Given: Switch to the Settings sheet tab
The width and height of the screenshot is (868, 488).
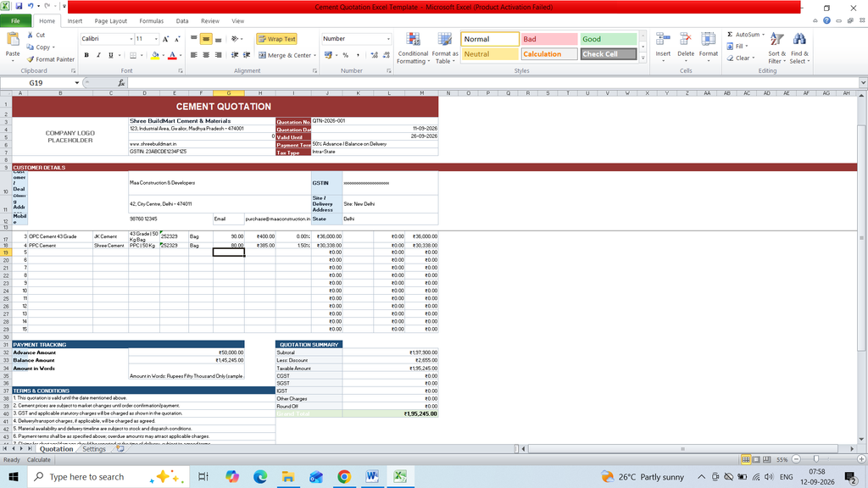Looking at the screenshot, I should (94, 449).
